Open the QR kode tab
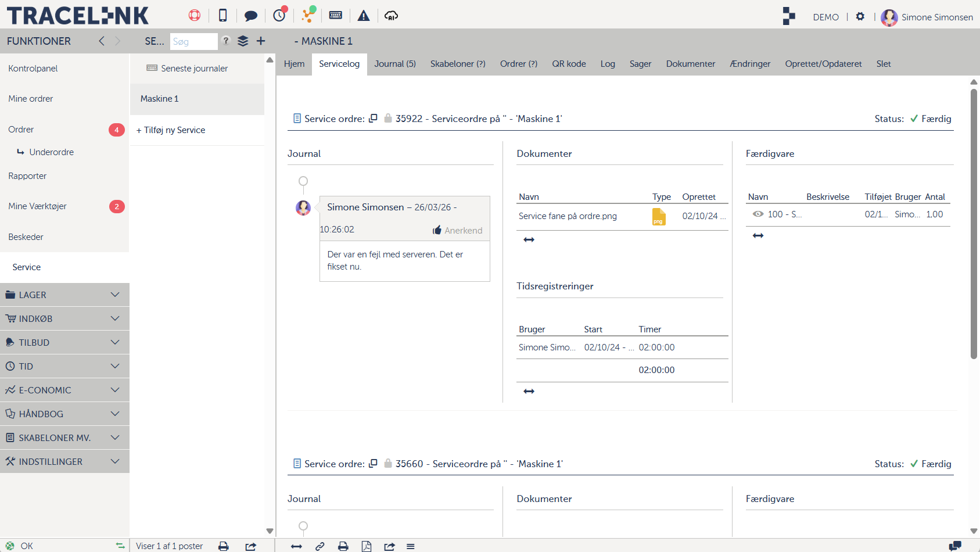980x552 pixels. point(569,64)
